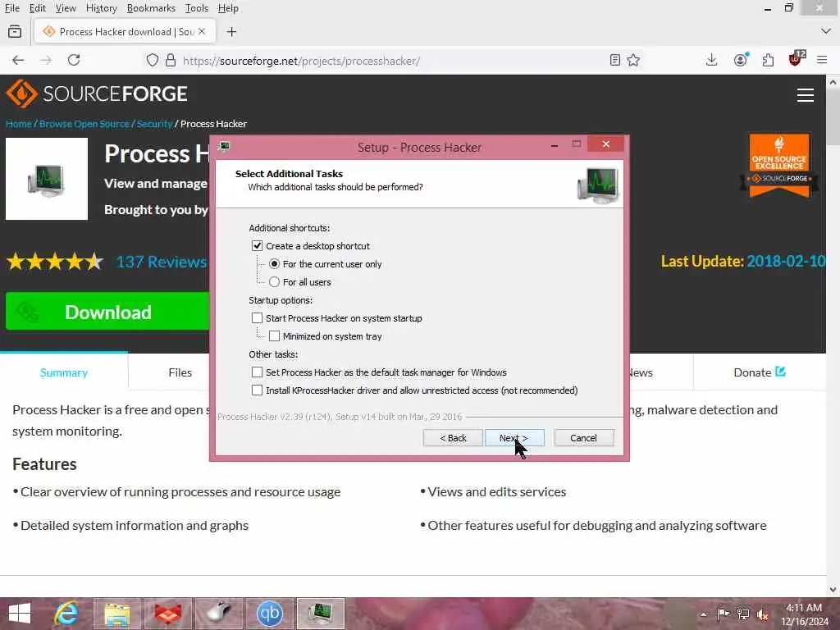Switch to the Summary tab

tap(64, 372)
